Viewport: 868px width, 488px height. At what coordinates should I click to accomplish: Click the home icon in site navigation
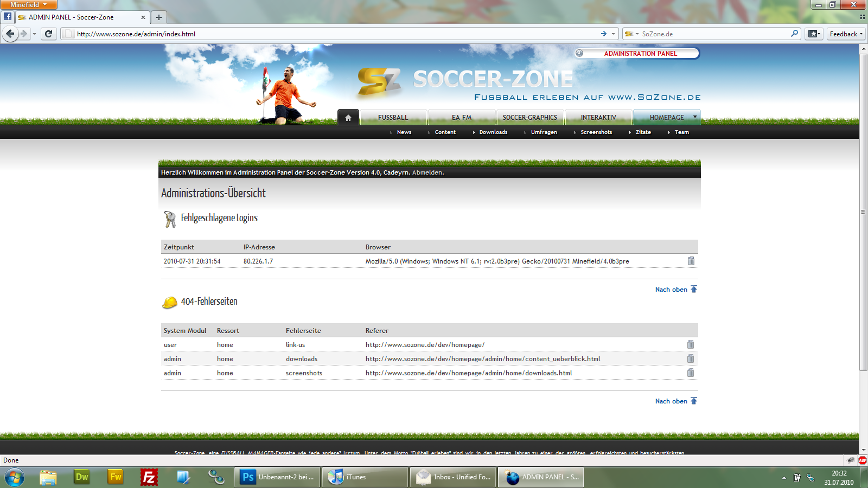coord(348,118)
